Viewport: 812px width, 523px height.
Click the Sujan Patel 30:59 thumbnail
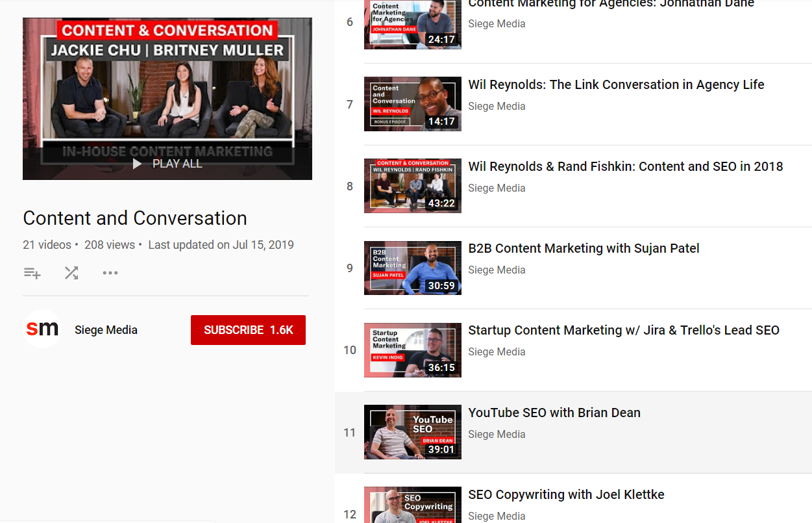(413, 268)
